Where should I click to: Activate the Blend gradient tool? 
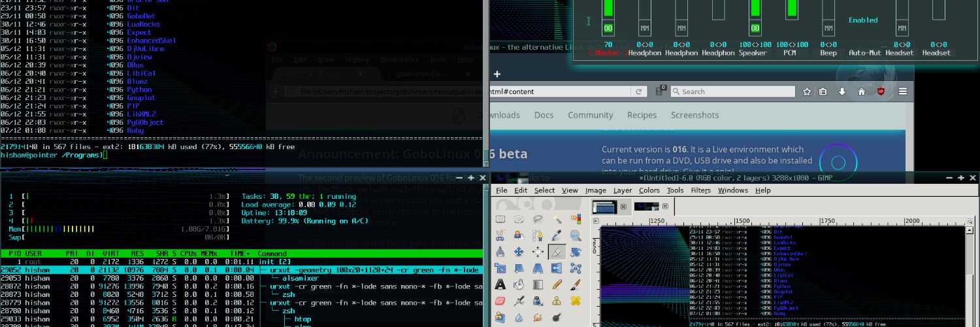click(538, 284)
